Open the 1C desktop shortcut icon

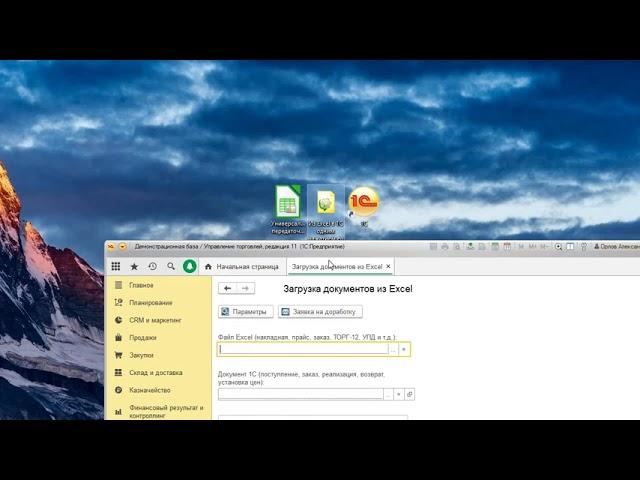(363, 203)
